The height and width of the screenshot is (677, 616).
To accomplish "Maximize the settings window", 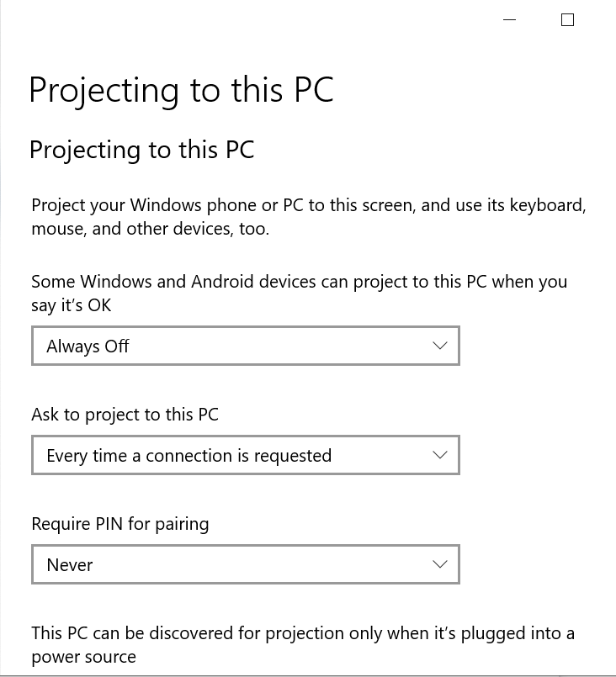I will [567, 20].
